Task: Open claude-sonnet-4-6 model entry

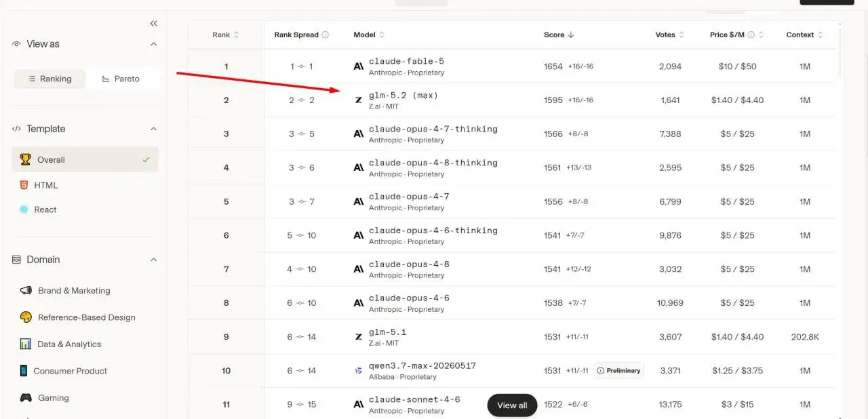Action: point(414,399)
